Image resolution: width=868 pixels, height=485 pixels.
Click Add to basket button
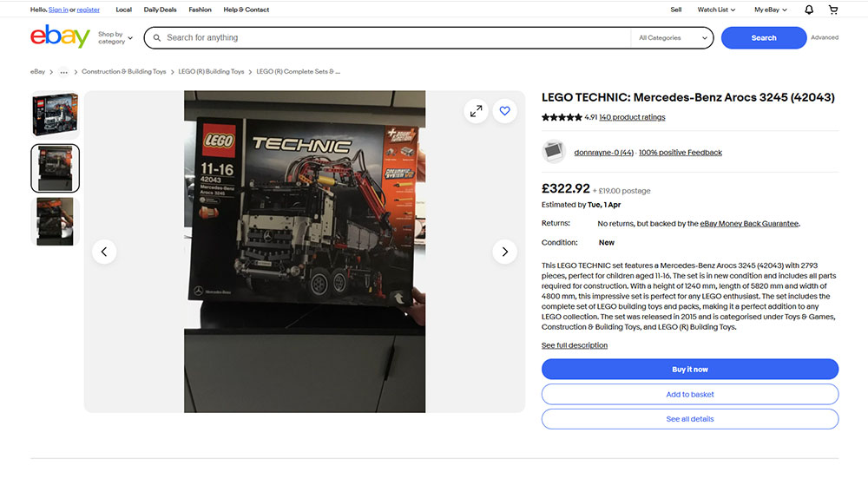(690, 394)
